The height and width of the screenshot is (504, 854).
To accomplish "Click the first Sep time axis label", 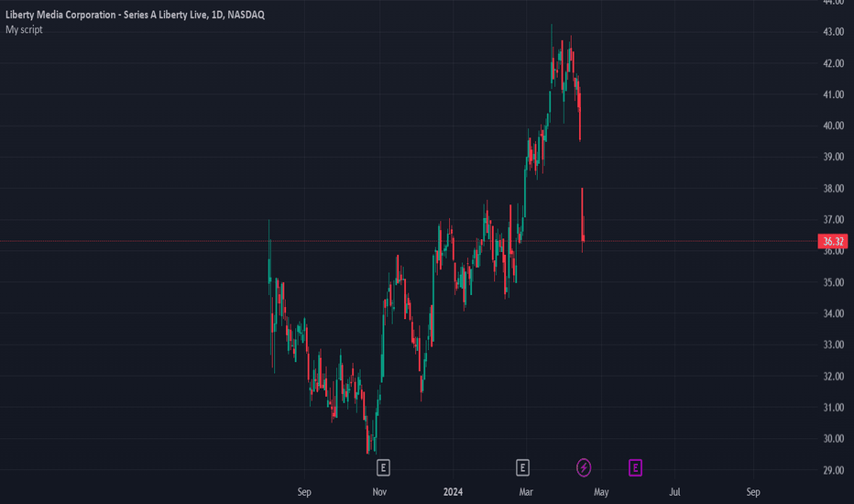I will tap(304, 492).
